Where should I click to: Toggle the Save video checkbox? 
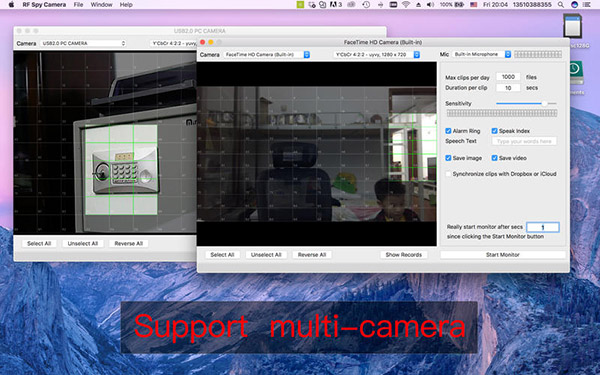pos(494,158)
